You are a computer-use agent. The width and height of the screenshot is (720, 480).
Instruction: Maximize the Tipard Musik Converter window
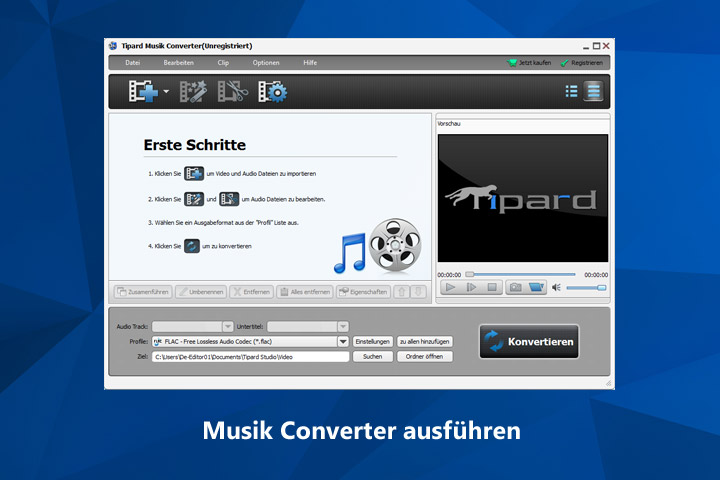[x=596, y=46]
